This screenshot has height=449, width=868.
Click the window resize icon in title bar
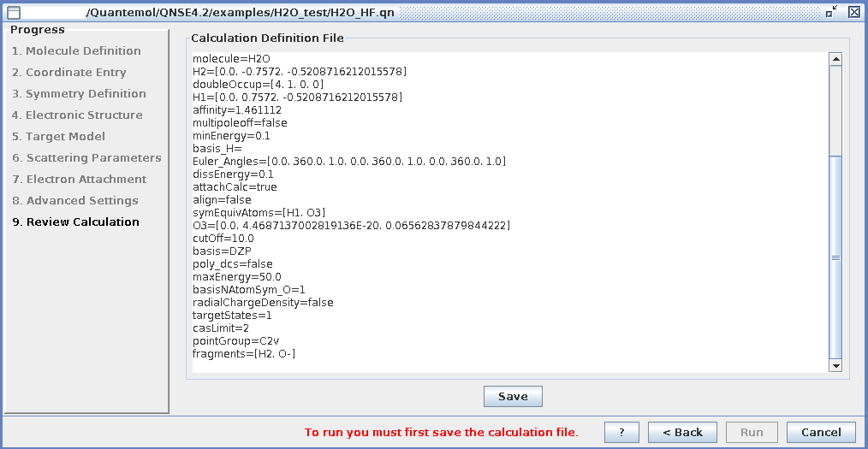(832, 12)
